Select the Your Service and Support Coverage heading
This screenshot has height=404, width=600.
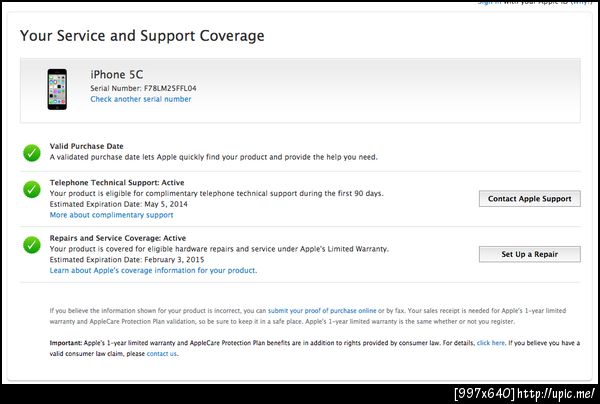[x=142, y=36]
